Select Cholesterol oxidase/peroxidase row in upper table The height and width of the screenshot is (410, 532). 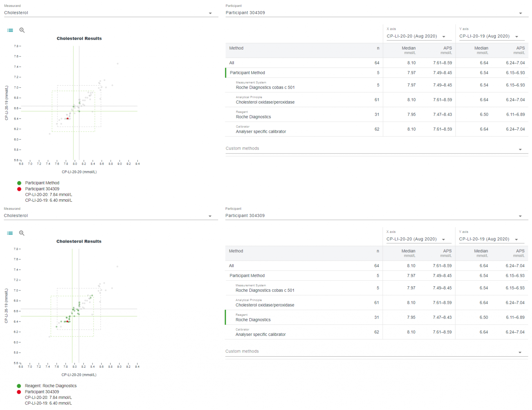pos(376,100)
